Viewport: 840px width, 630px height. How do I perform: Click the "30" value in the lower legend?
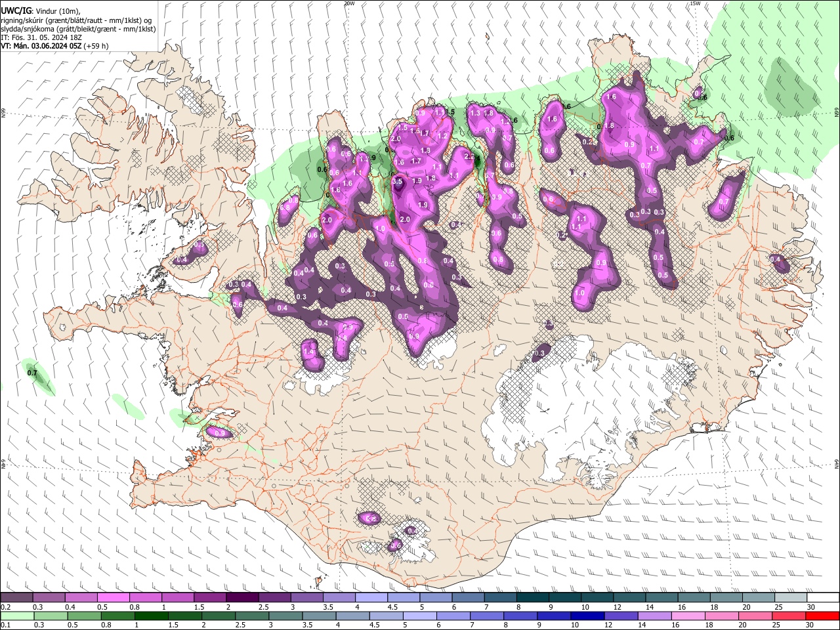(x=810, y=625)
